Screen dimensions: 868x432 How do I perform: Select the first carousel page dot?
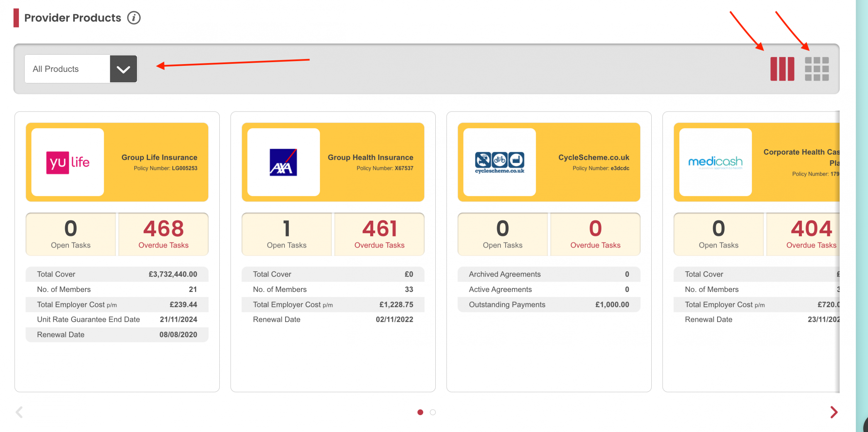(x=420, y=412)
